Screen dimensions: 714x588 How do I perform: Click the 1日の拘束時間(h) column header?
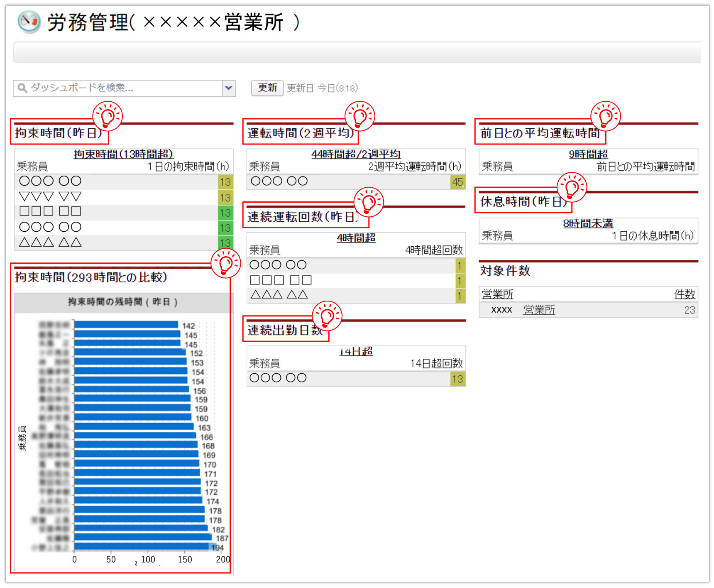188,167
